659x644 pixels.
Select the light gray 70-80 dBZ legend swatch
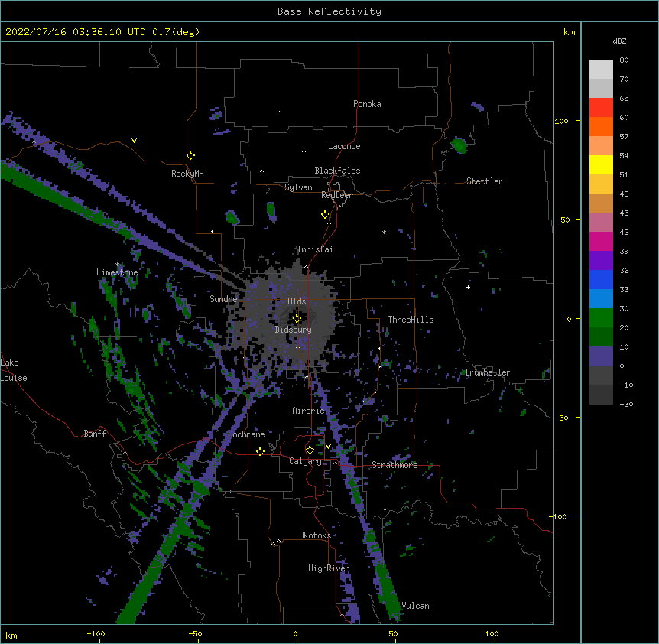(601, 69)
